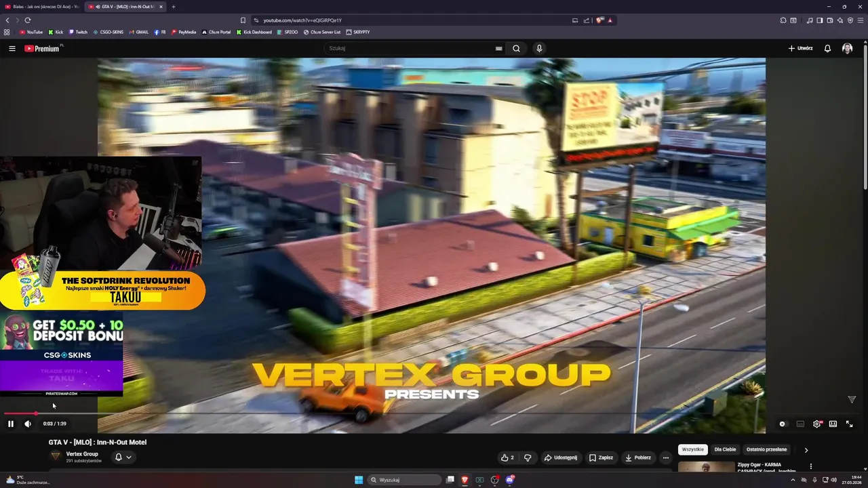Open Discord from the taskbar

point(510,480)
